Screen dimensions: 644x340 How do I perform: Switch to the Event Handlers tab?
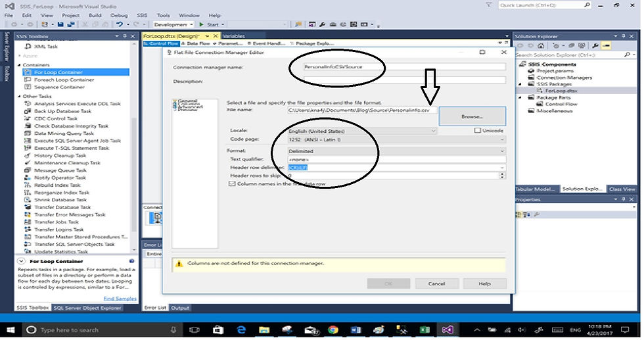point(266,43)
